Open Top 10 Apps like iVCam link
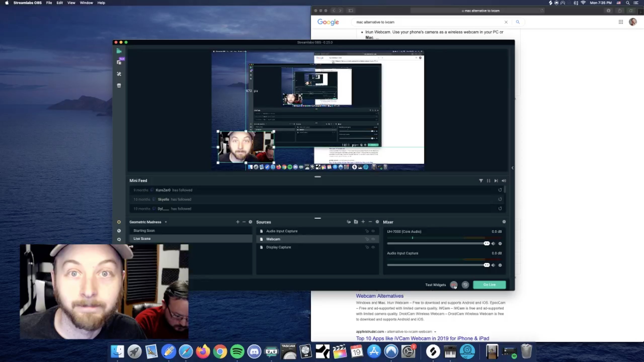Viewport: 644px width, 362px height. coord(422,338)
